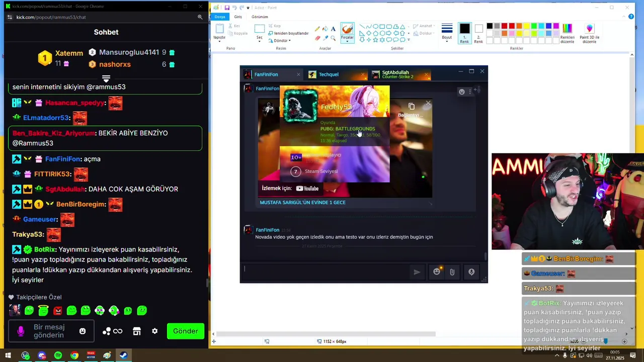This screenshot has height=362, width=644.
Task: Toggle the purple microphone in Kick message box
Action: click(x=21, y=331)
